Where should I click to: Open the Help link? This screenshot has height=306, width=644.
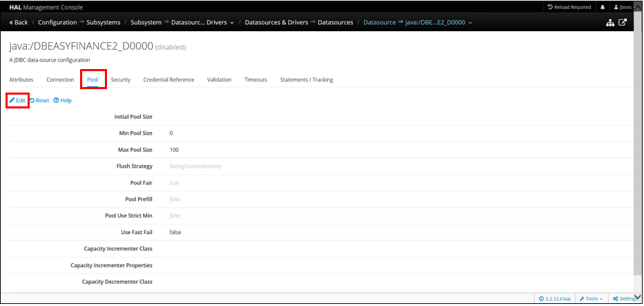[x=62, y=100]
